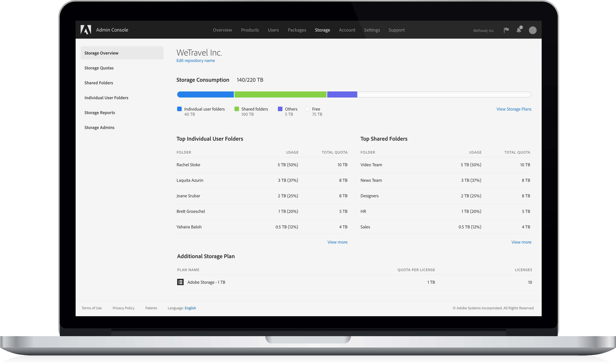
Task: Click the green segment of storage bar
Action: tap(280, 94)
